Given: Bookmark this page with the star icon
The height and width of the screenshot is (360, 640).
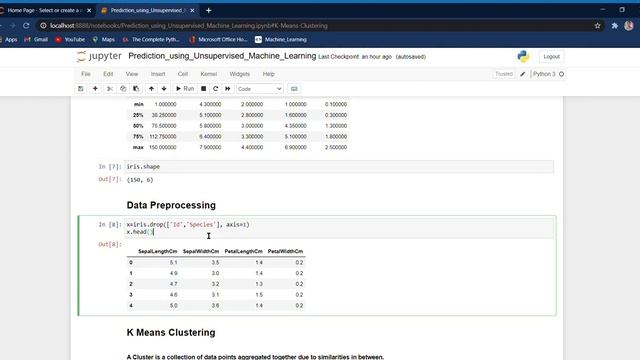Looking at the screenshot, I should 598,25.
